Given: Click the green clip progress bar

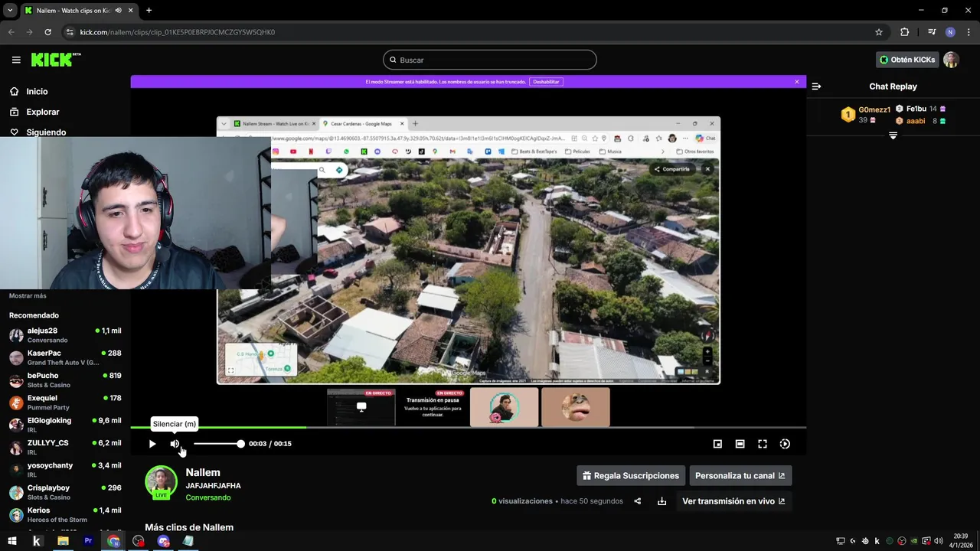Looking at the screenshot, I should point(218,427).
